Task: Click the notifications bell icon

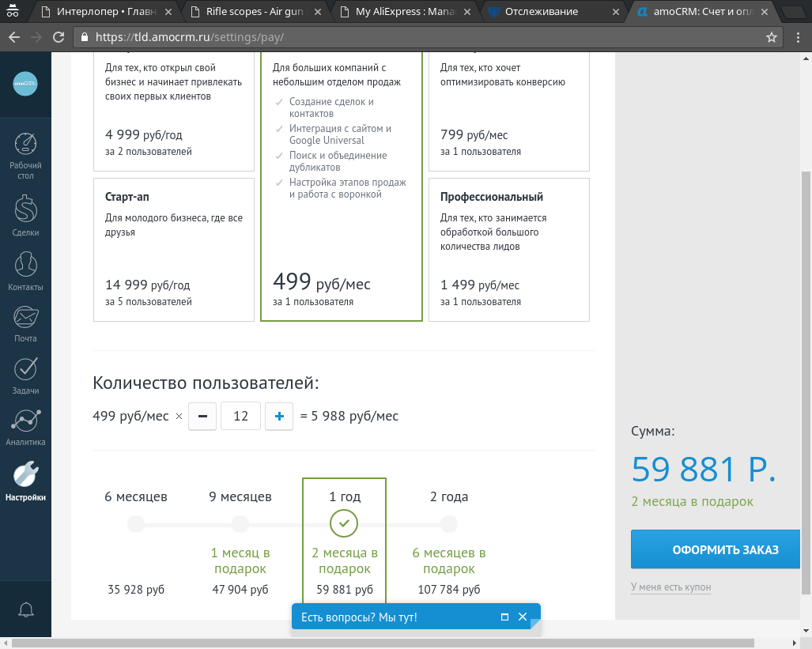Action: [26, 609]
